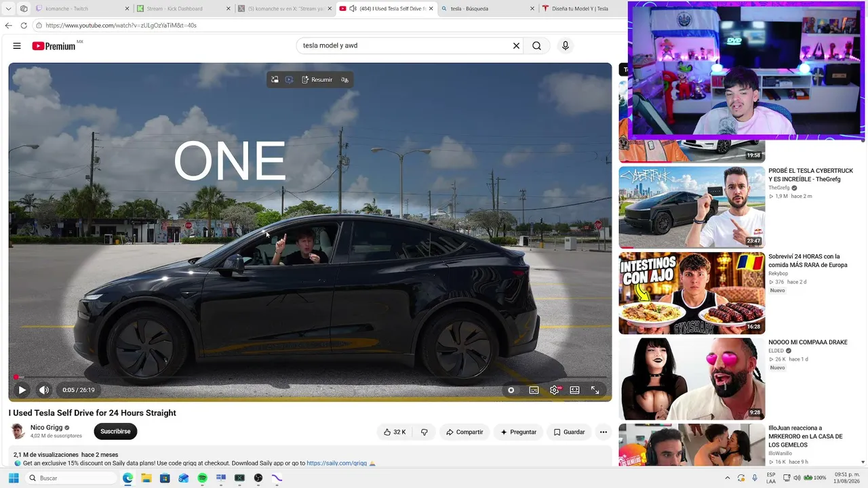Open the browser tab search dropdown
868x488 pixels.
(9, 9)
